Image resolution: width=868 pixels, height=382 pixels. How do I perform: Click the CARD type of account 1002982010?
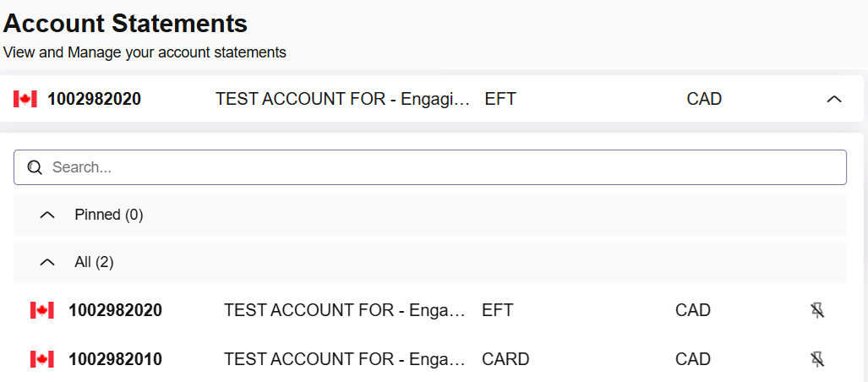click(x=505, y=359)
